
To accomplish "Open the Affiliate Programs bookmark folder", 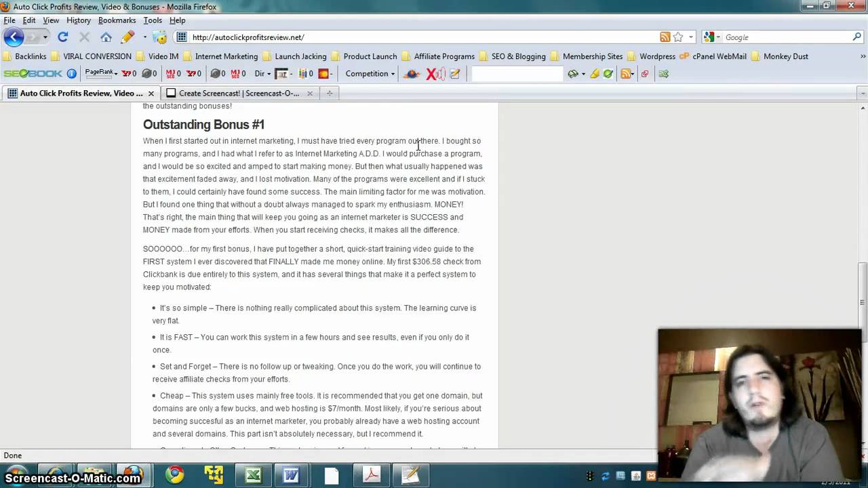I will [x=438, y=56].
